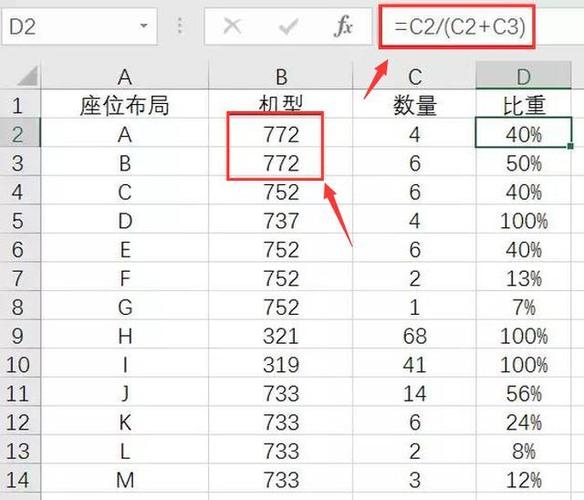
Task: Click the 数量 header cell
Action: 414,105
